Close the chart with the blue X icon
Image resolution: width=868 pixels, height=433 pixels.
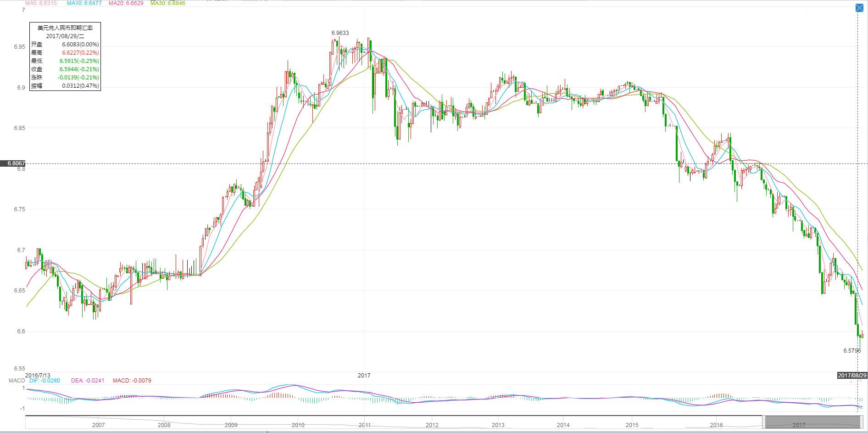coord(860,8)
